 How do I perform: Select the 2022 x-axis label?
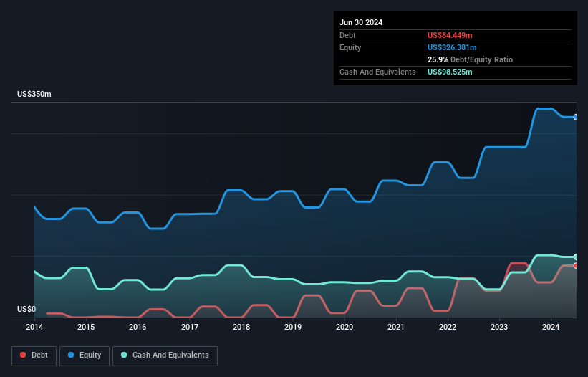click(x=448, y=327)
